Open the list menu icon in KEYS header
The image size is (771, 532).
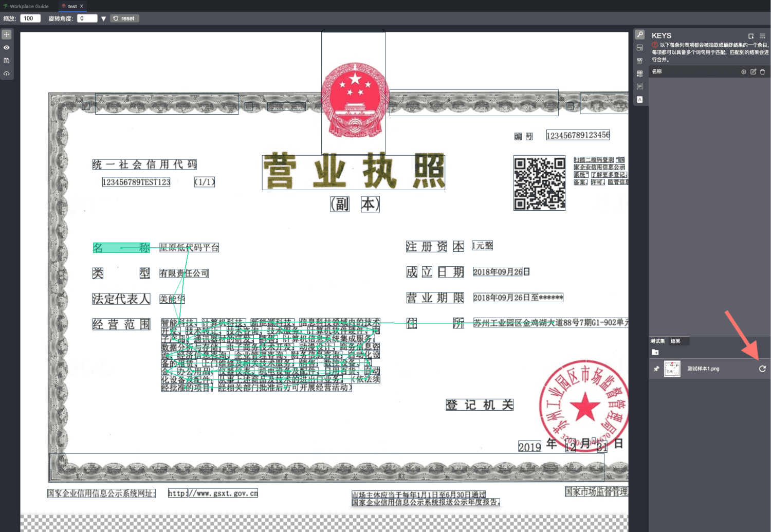click(762, 36)
